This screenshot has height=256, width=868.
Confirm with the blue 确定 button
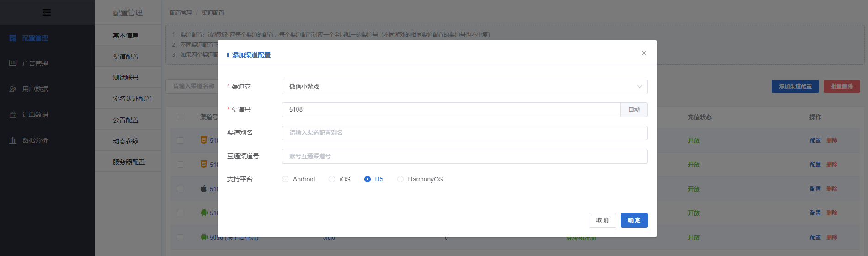coord(634,220)
